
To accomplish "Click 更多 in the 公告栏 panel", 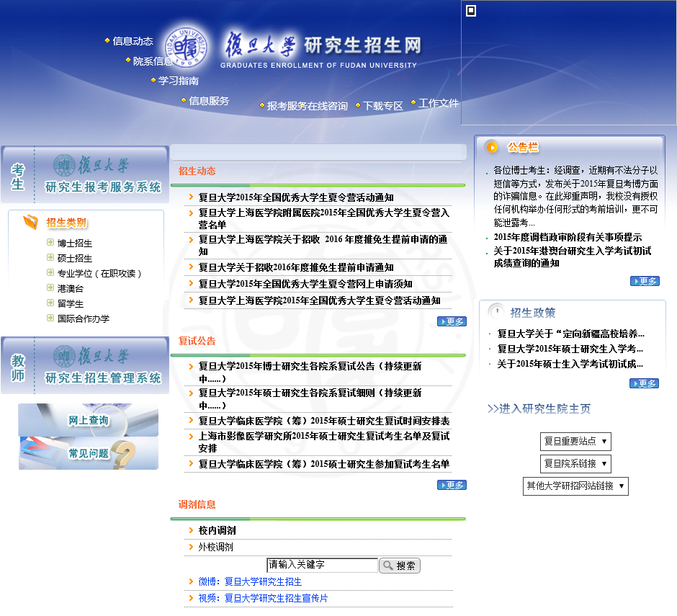I will pos(645,281).
